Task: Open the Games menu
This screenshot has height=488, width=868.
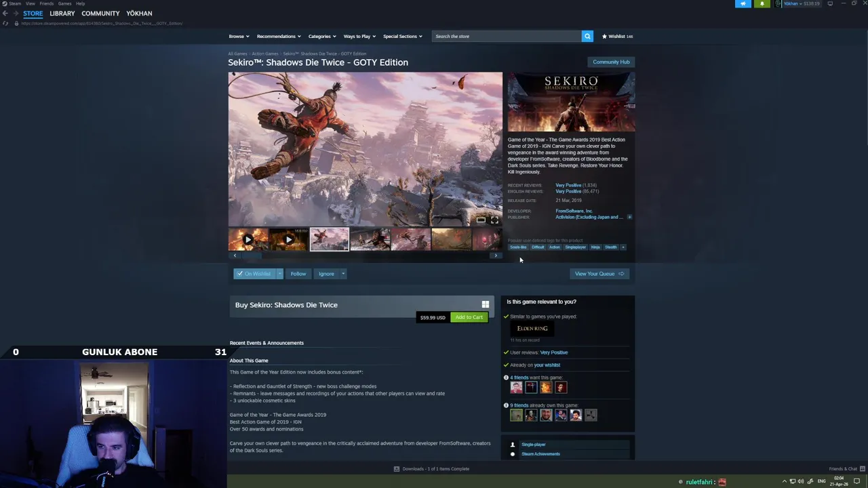Action: [65, 3]
